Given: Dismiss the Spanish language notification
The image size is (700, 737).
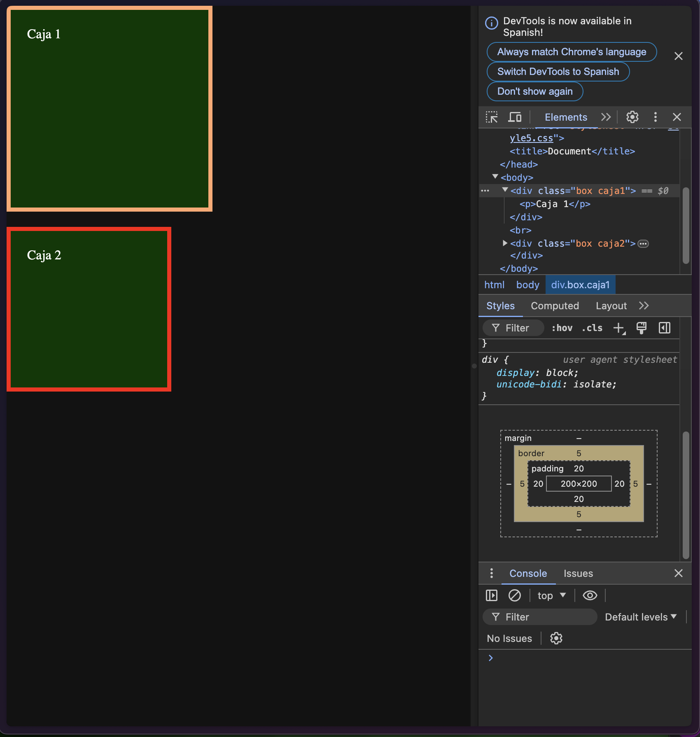Looking at the screenshot, I should pos(679,56).
